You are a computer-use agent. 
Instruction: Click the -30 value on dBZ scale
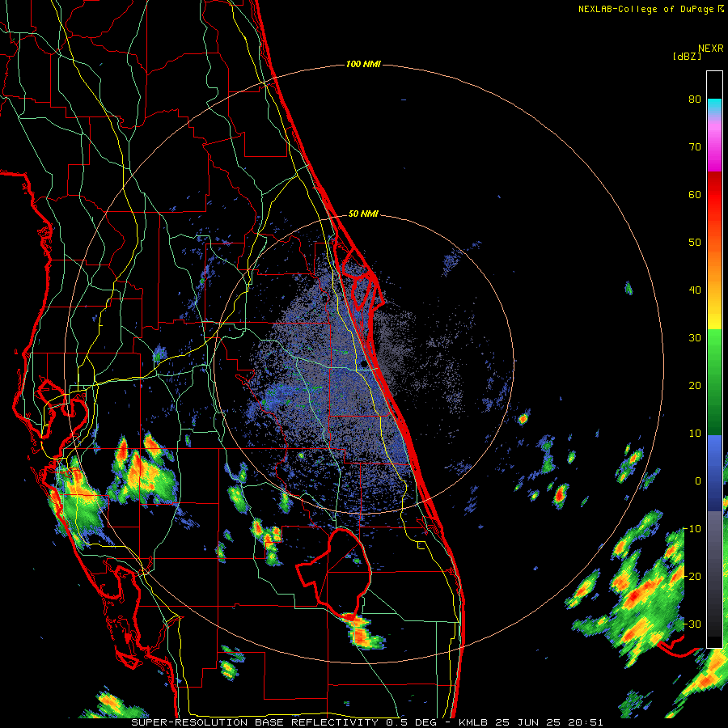[692, 624]
